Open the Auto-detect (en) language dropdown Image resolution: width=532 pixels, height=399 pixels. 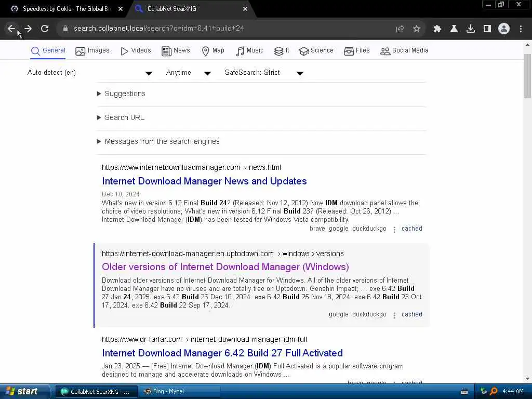click(x=89, y=73)
